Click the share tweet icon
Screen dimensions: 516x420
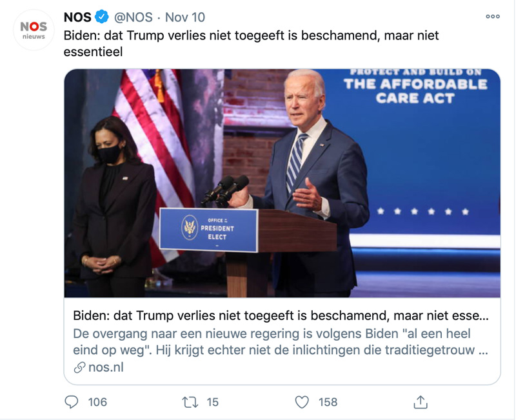tap(421, 402)
